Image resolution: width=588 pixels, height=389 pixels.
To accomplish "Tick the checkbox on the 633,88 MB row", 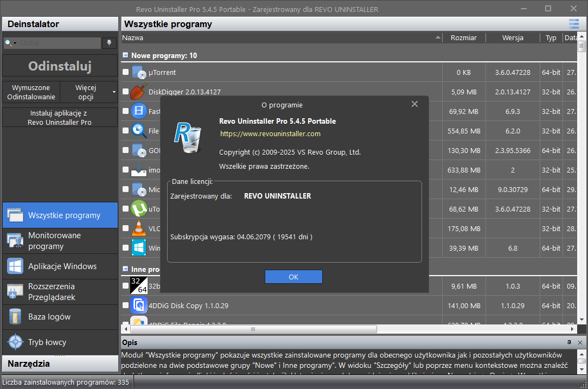I will [126, 170].
